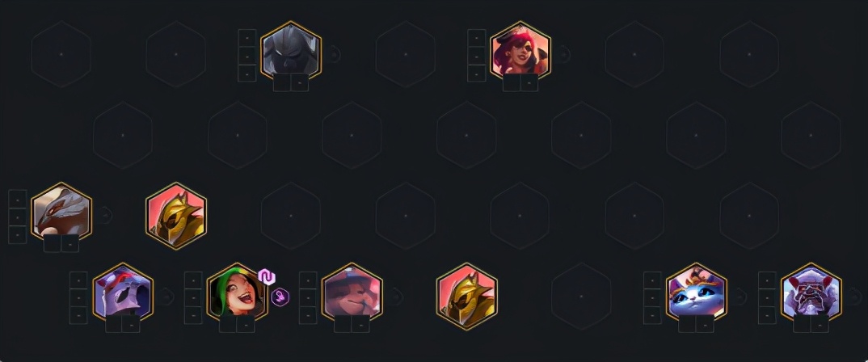Viewport: 868px width, 362px height.
Task: Click the pink emblem badge on green-haired champion
Action: click(267, 277)
